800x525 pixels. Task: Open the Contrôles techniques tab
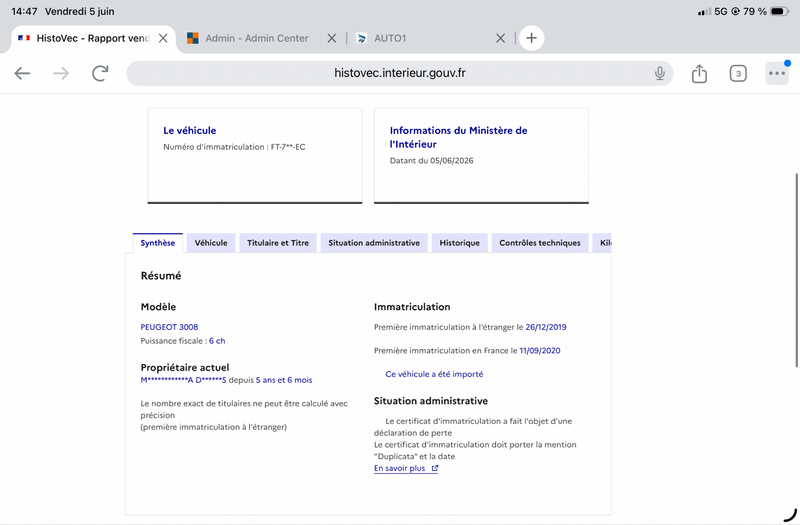click(540, 243)
